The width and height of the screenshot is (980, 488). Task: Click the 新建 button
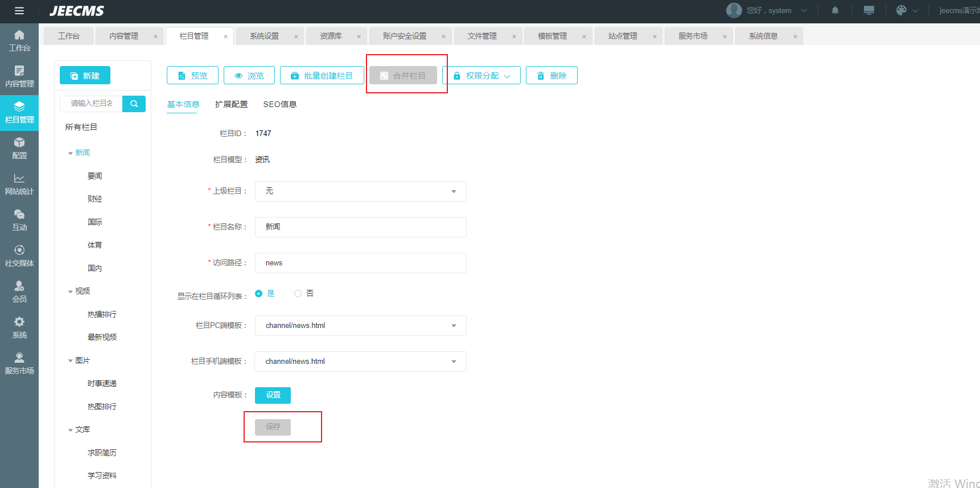pos(85,76)
